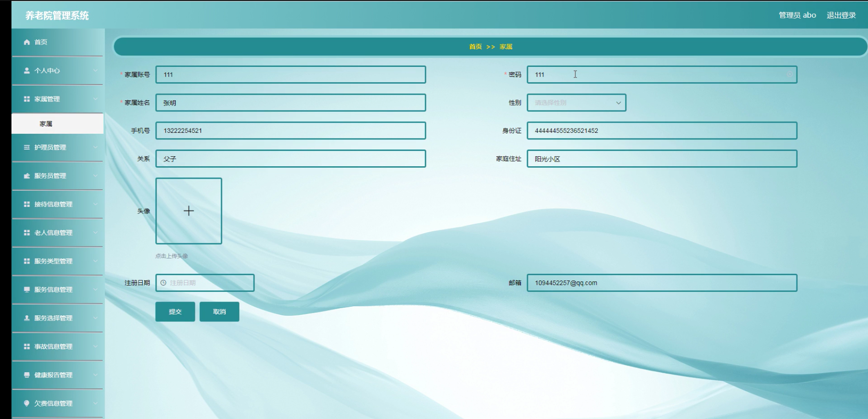This screenshot has width=868, height=419.
Task: Expand 服务类型管理 menu chevron
Action: [x=95, y=261]
